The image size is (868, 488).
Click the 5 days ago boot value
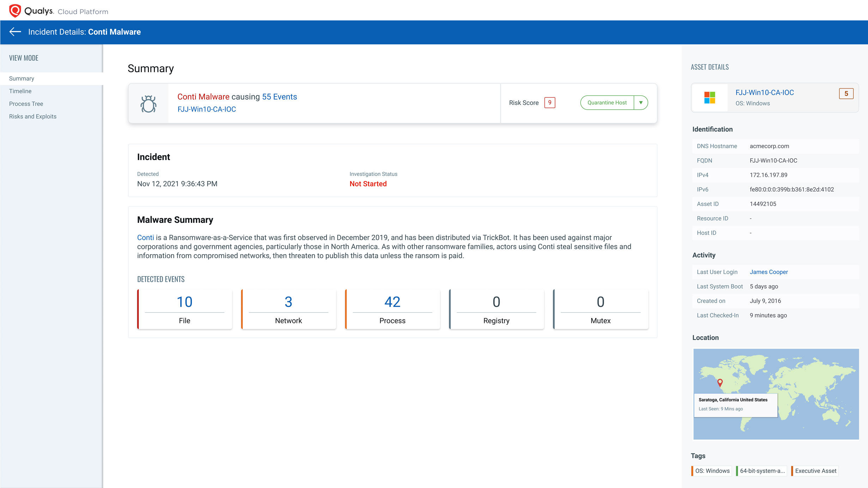pyautogui.click(x=764, y=286)
